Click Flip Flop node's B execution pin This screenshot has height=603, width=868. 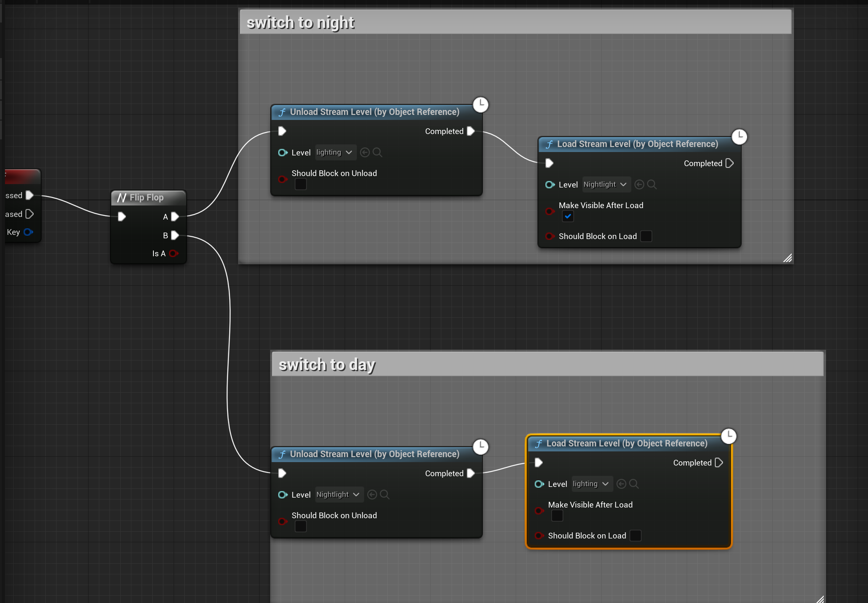(x=175, y=235)
